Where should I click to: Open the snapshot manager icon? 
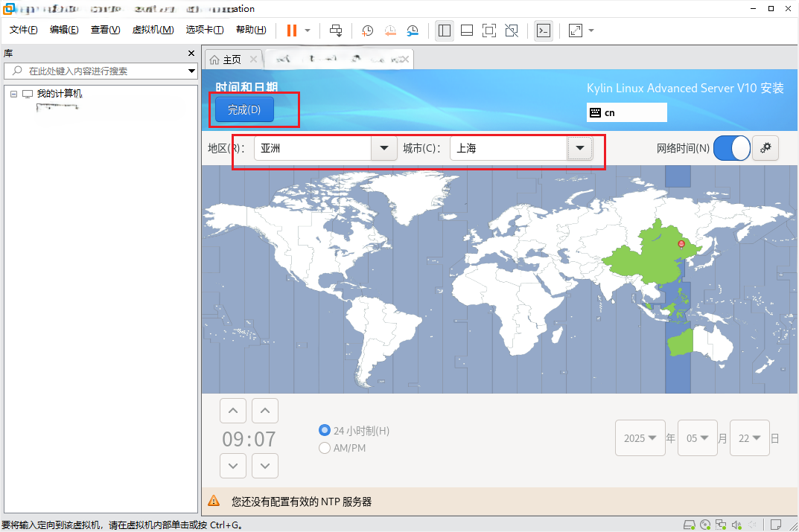point(413,31)
